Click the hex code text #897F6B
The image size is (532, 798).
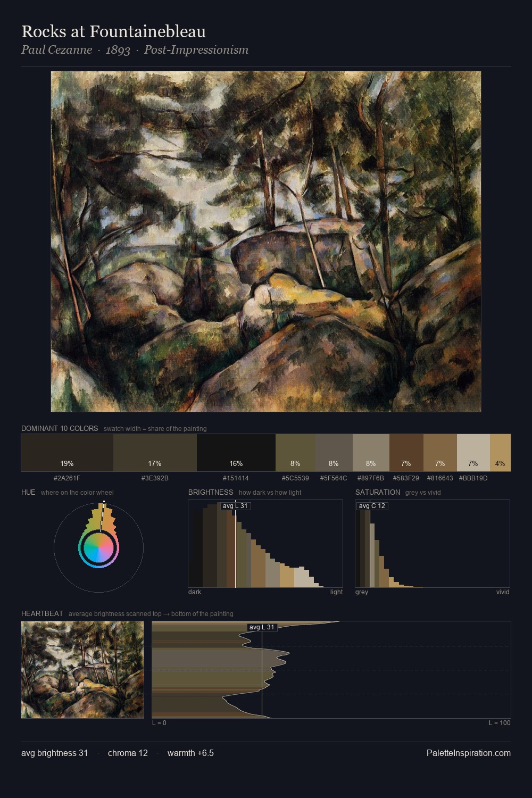tap(371, 478)
